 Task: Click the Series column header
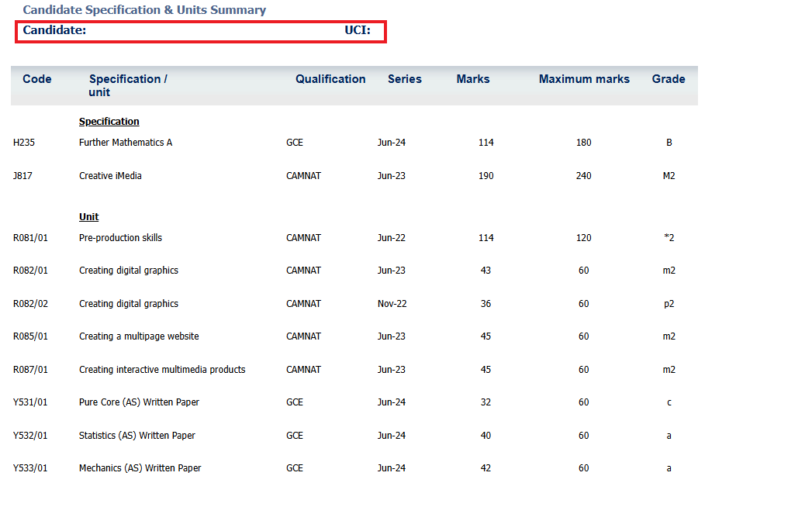coord(404,79)
